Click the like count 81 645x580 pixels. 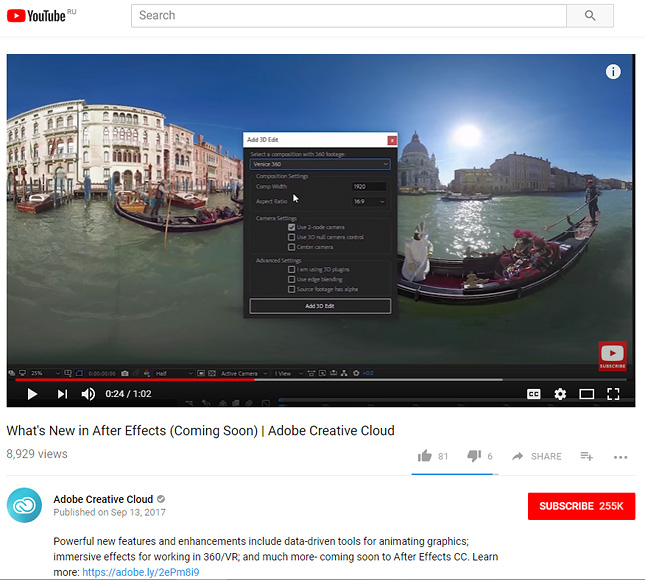click(x=443, y=456)
